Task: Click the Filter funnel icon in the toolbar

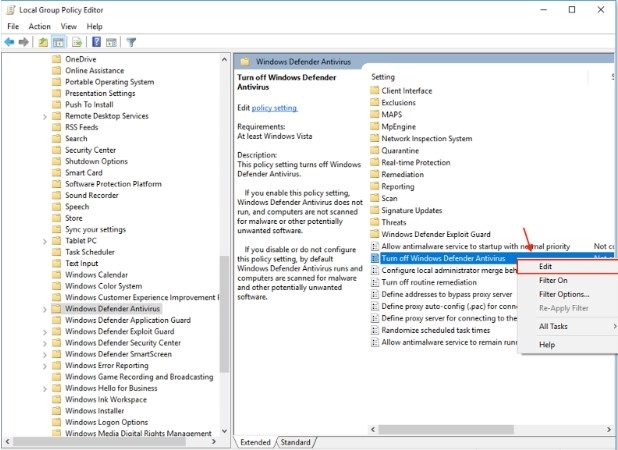Action: [131, 42]
